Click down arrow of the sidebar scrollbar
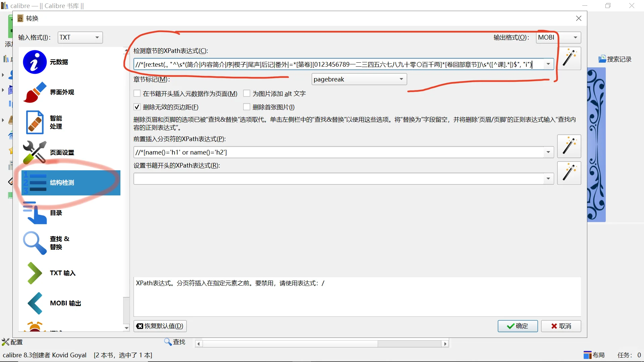 (x=126, y=328)
